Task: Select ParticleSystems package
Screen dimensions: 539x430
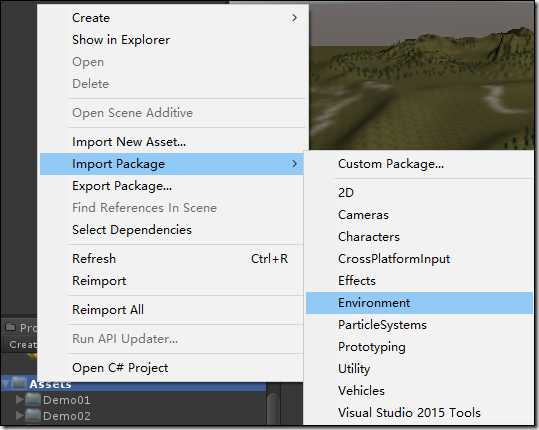Action: 382,325
